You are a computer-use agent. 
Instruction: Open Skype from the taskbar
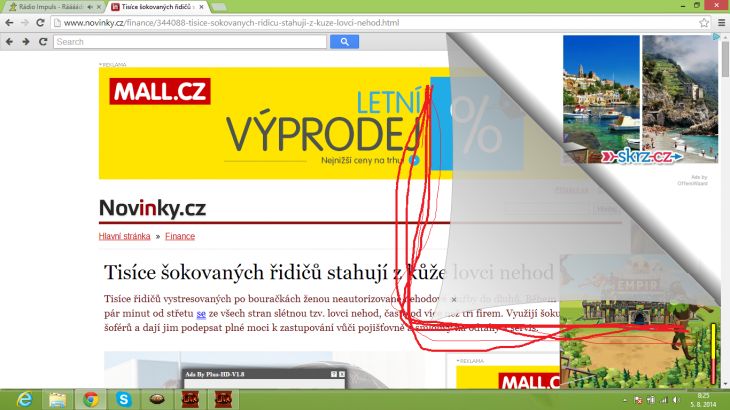(x=124, y=399)
